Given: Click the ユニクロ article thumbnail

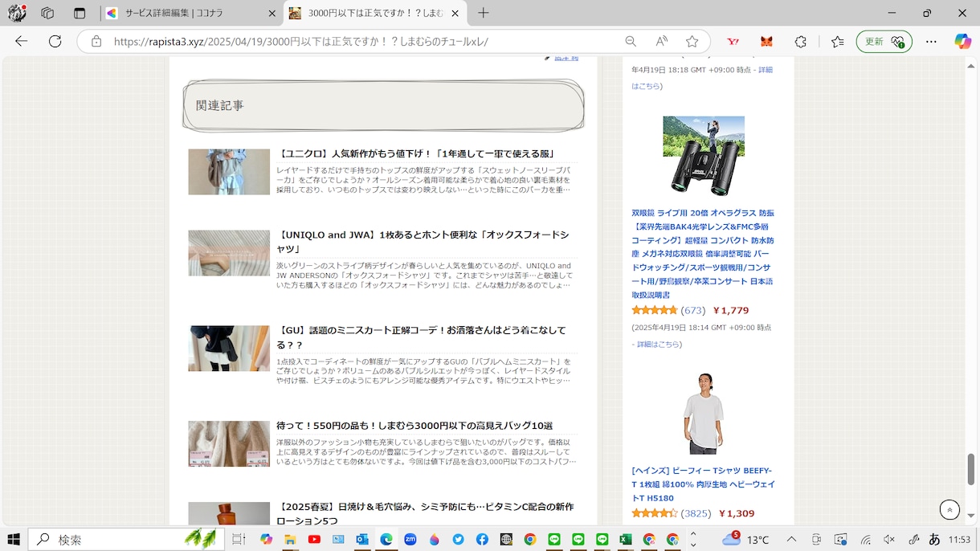Looking at the screenshot, I should (x=229, y=172).
